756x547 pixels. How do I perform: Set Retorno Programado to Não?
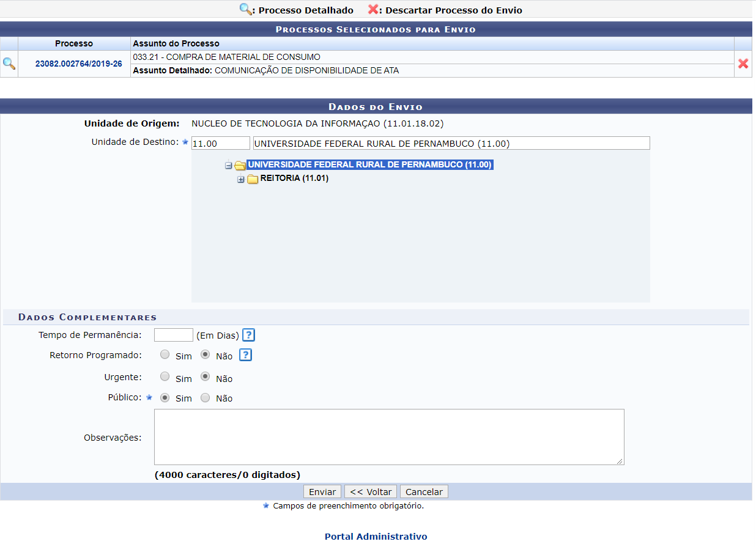point(206,354)
